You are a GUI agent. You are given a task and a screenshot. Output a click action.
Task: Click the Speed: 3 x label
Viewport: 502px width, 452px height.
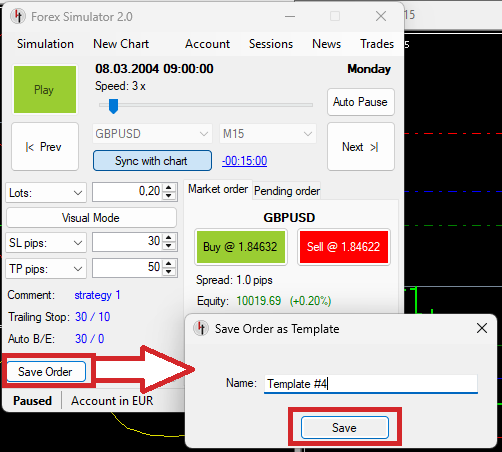[120, 86]
